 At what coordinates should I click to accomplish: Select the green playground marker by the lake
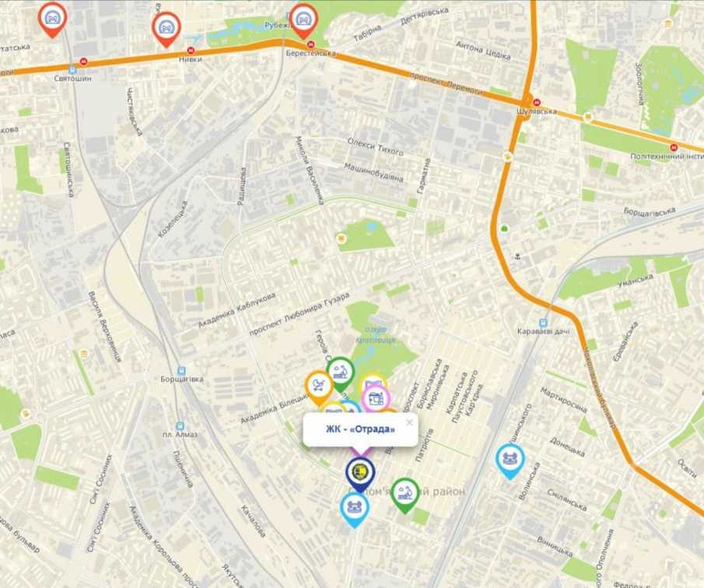coord(341,374)
